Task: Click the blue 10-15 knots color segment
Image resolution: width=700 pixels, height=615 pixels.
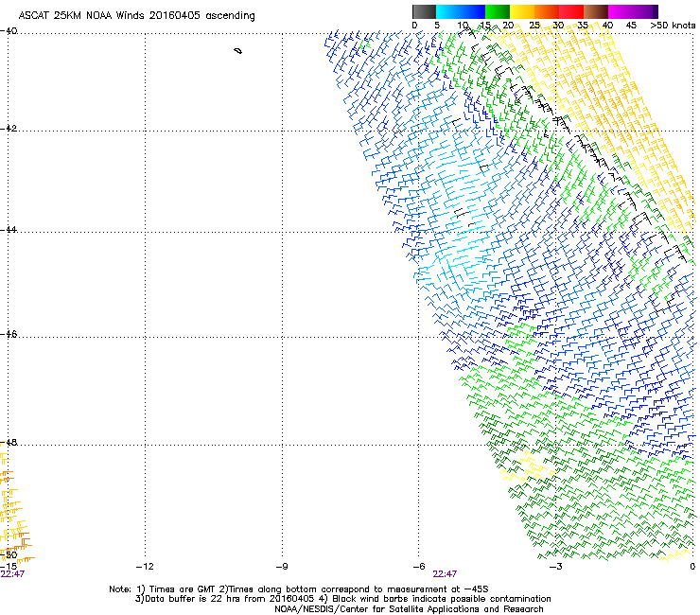Action: 473,11
